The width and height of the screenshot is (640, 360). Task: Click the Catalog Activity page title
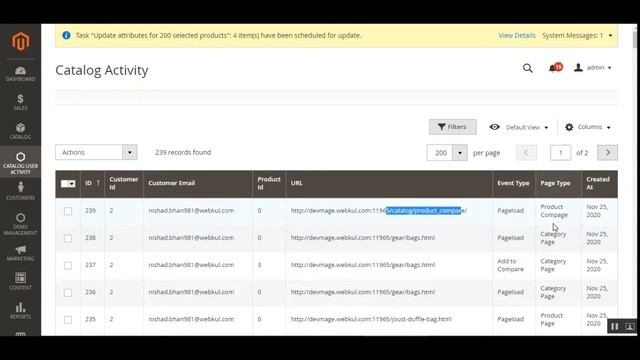pyautogui.click(x=102, y=70)
